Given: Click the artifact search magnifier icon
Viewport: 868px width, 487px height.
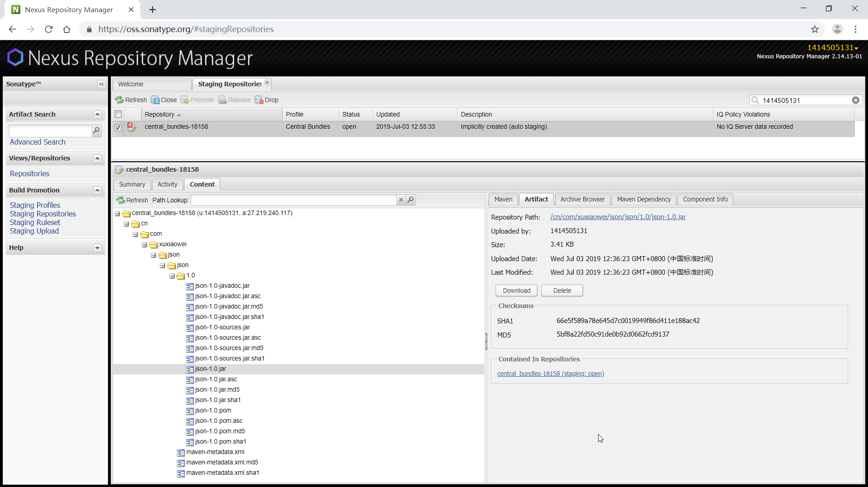Looking at the screenshot, I should click(x=96, y=131).
